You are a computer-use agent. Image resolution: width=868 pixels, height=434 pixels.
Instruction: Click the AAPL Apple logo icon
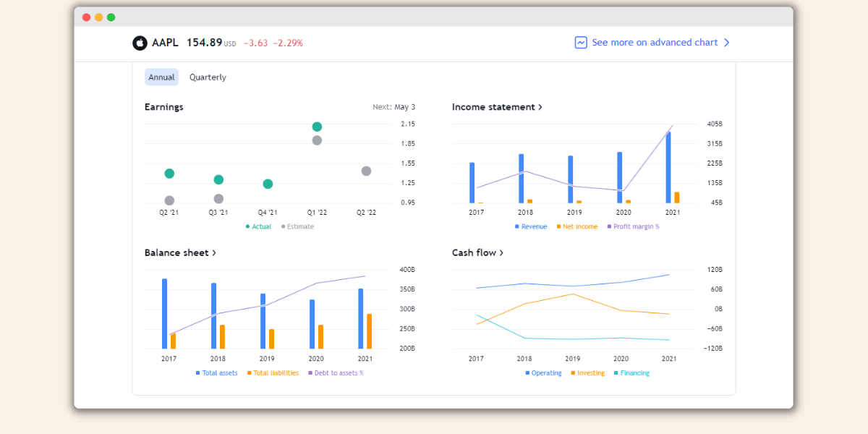(x=139, y=43)
